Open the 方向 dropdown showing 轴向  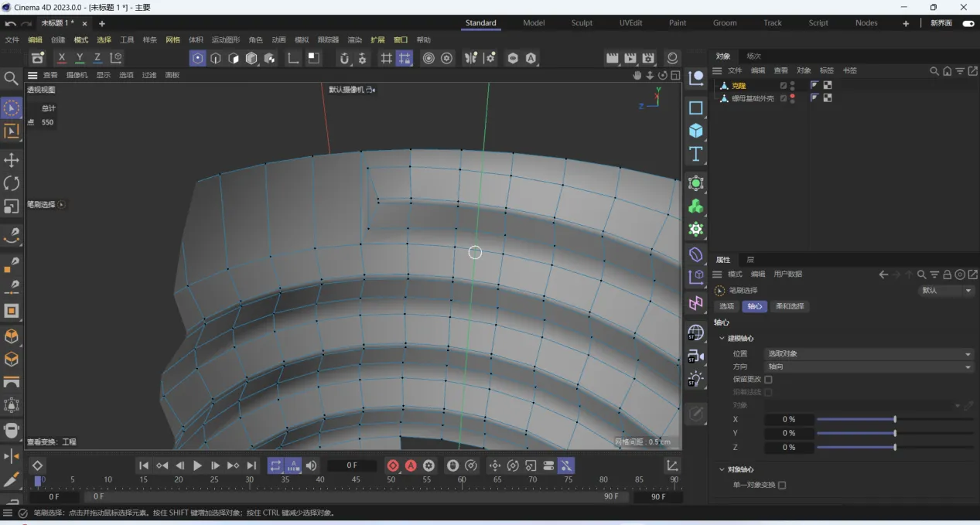pyautogui.click(x=868, y=366)
